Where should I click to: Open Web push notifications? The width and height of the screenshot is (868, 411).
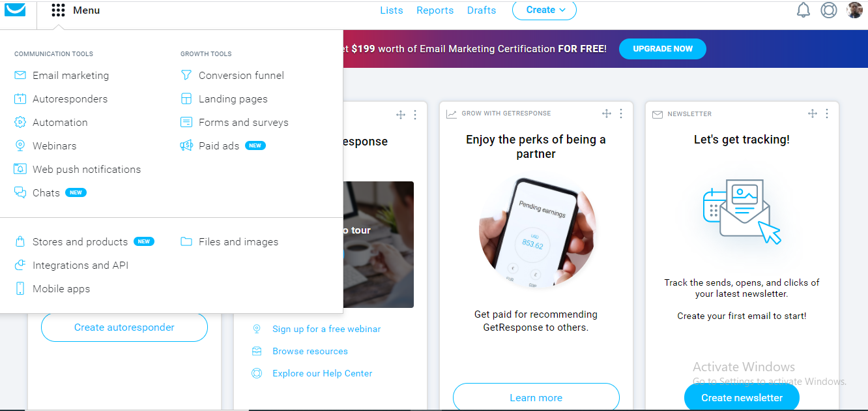(x=87, y=169)
